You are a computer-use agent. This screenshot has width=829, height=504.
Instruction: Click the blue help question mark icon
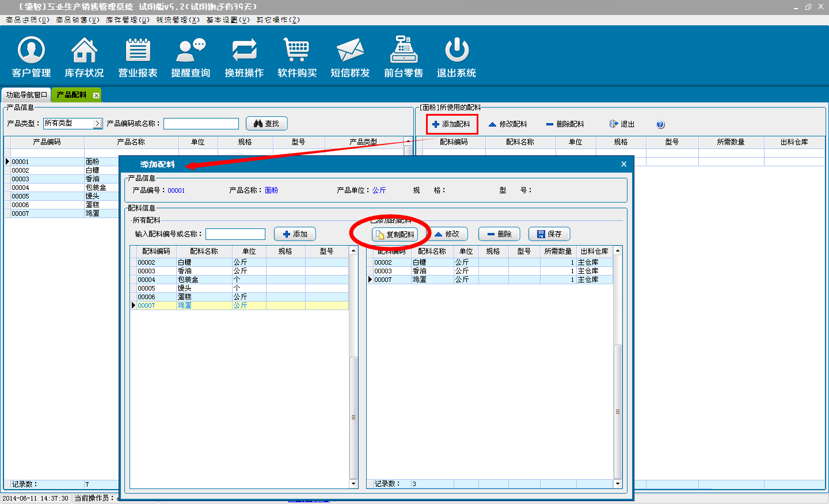(660, 124)
